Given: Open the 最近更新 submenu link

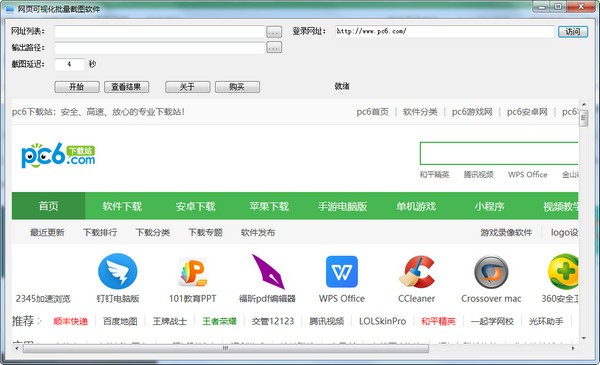Looking at the screenshot, I should (47, 232).
